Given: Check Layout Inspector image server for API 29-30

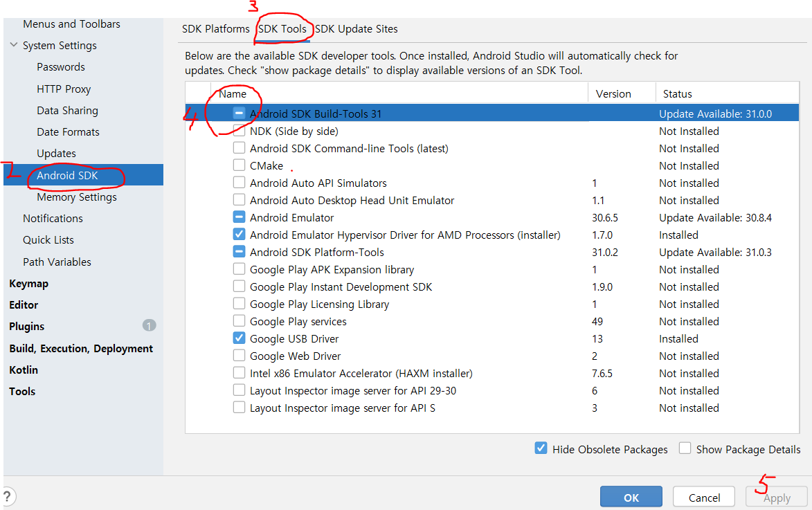Looking at the screenshot, I should pos(239,390).
